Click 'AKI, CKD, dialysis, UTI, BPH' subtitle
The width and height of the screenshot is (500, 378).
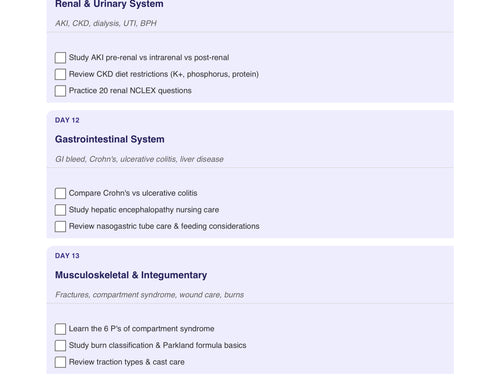point(106,23)
